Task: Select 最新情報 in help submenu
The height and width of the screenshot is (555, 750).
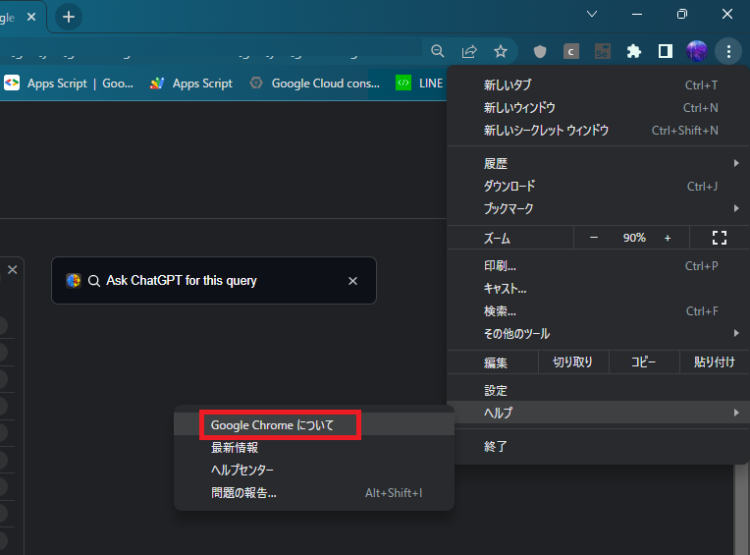Action: pyautogui.click(x=314, y=447)
